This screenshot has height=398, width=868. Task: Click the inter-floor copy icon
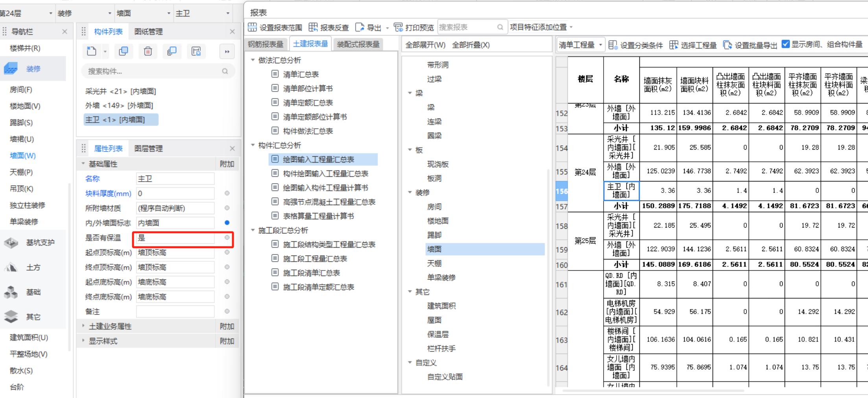[x=172, y=51]
